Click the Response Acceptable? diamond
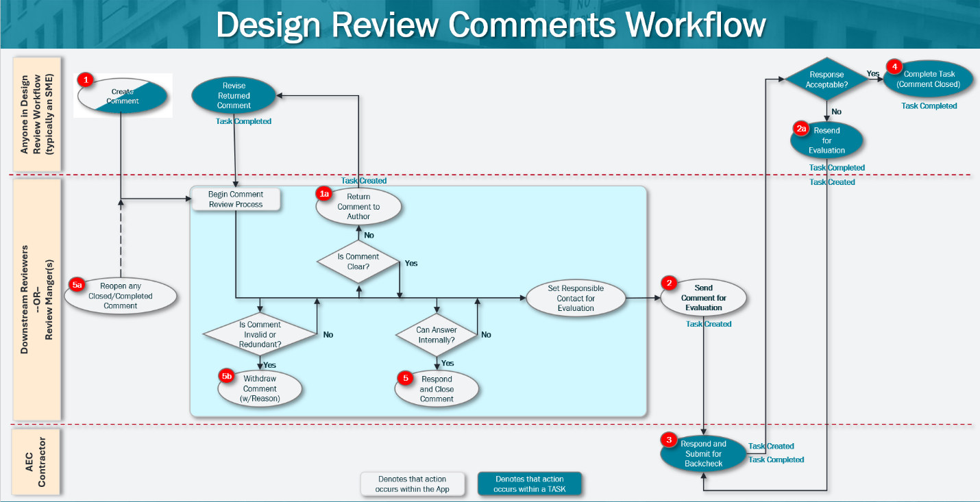980x502 pixels. (x=826, y=79)
